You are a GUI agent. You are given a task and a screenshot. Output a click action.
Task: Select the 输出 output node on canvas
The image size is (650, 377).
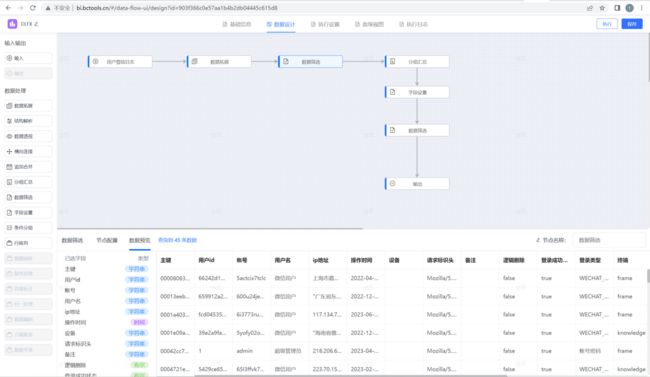pyautogui.click(x=417, y=184)
